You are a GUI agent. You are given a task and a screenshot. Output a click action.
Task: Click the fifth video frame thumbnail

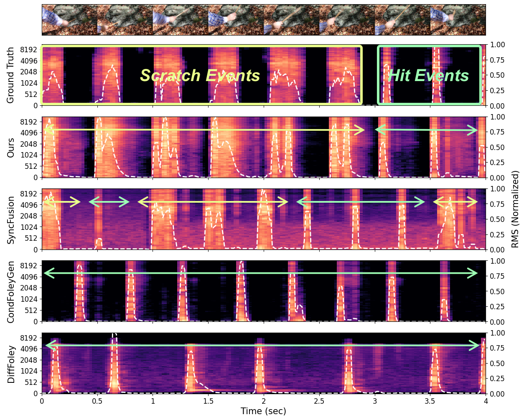click(291, 20)
